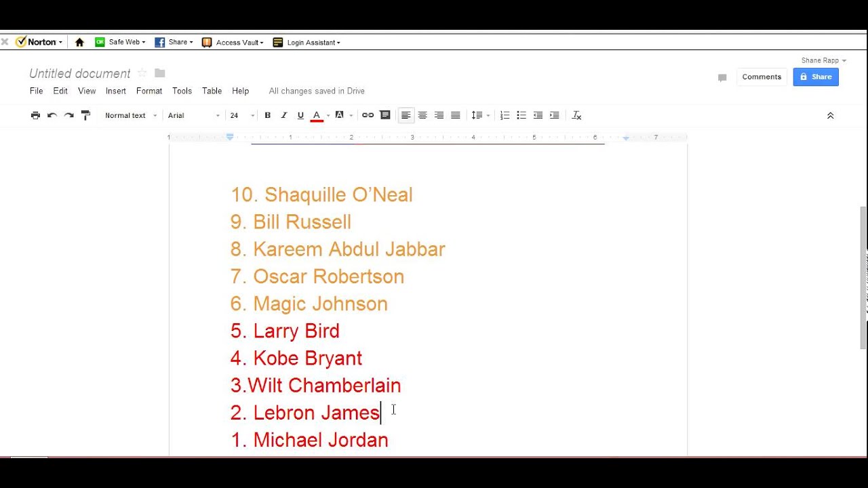The height and width of the screenshot is (488, 868).
Task: Open the Norton toolbar dropdown
Action: tap(39, 42)
